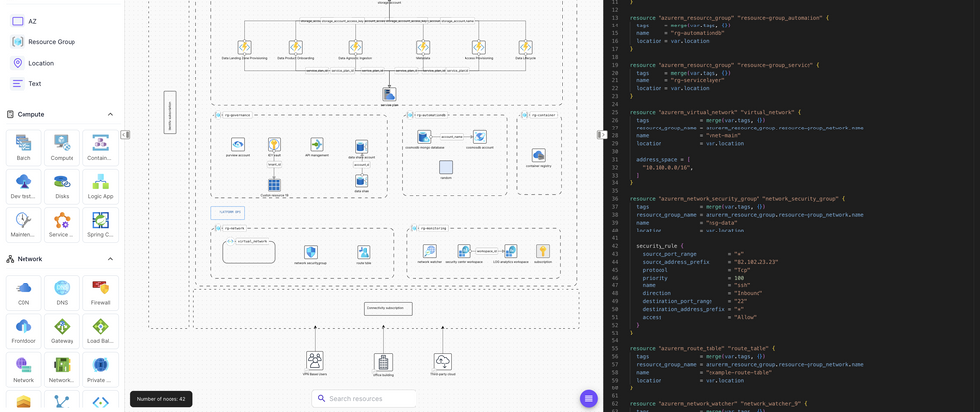Toggle the left sidebar collapse handle

[125, 134]
